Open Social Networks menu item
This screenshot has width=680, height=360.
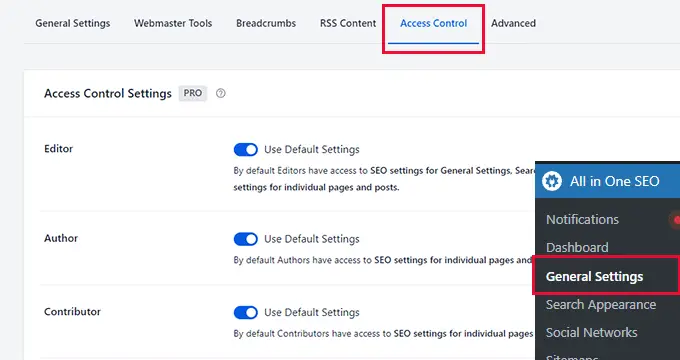click(592, 333)
